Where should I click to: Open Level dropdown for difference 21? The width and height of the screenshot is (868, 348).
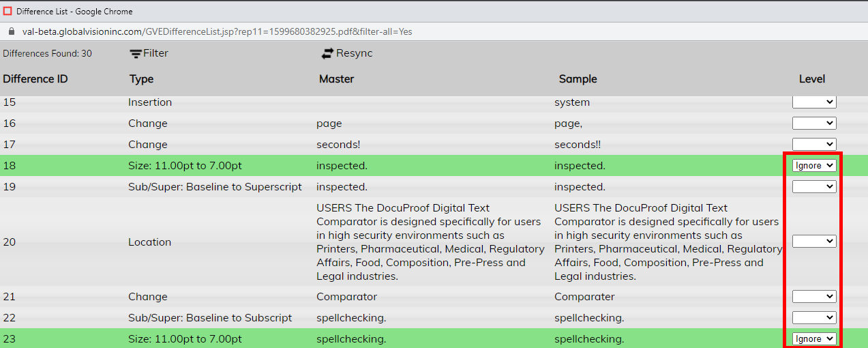coord(813,297)
